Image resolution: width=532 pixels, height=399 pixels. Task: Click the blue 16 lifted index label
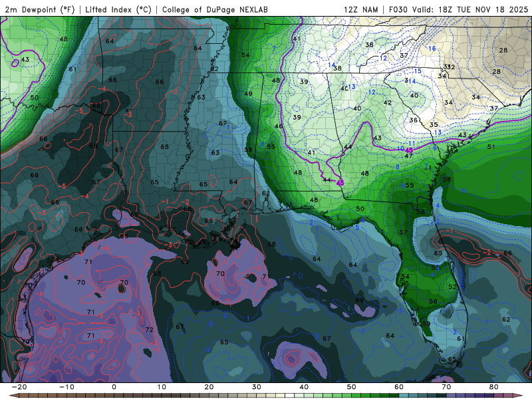pyautogui.click(x=432, y=49)
